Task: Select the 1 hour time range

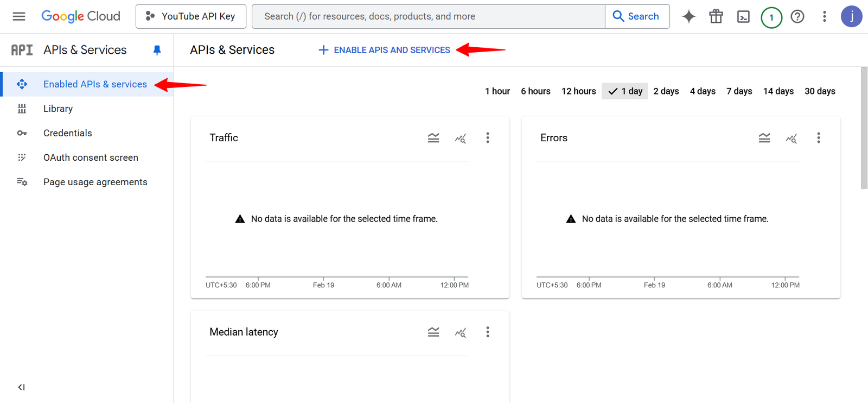Action: pos(497,91)
